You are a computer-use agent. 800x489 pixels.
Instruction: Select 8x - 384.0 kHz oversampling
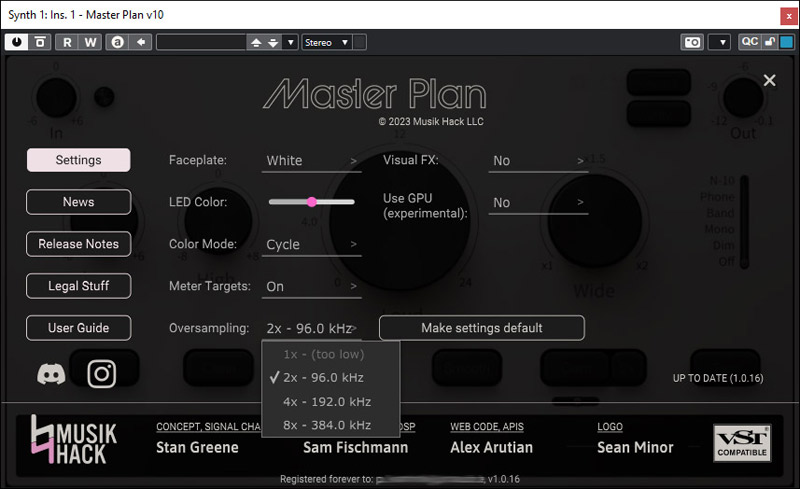click(x=326, y=425)
